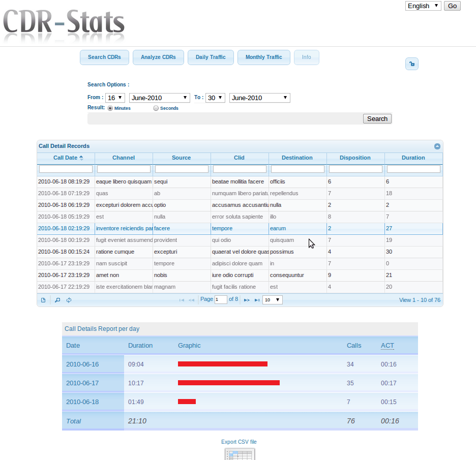The width and height of the screenshot is (476, 460).
Task: Select the Minutes result radio button
Action: click(x=110, y=108)
